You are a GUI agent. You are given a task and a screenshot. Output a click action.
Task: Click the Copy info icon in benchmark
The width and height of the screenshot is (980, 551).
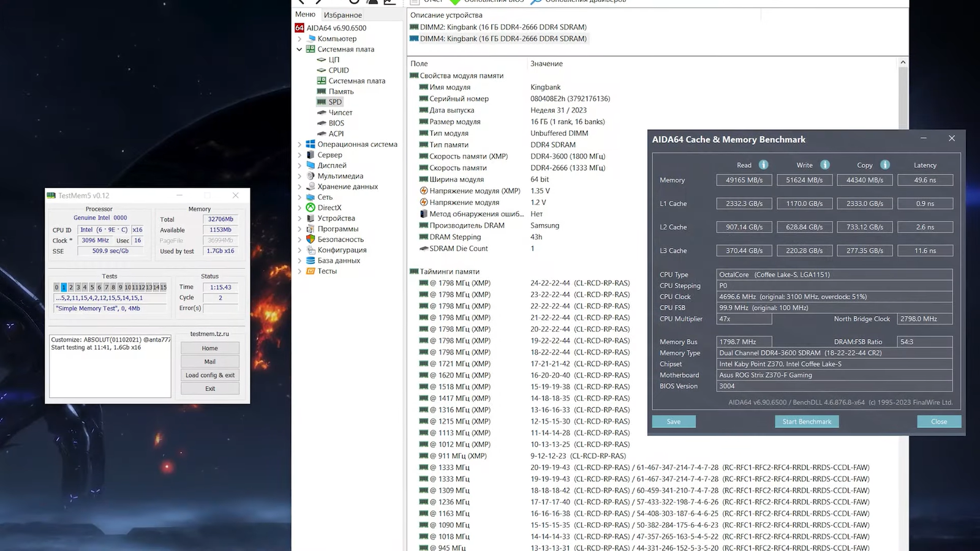point(885,165)
